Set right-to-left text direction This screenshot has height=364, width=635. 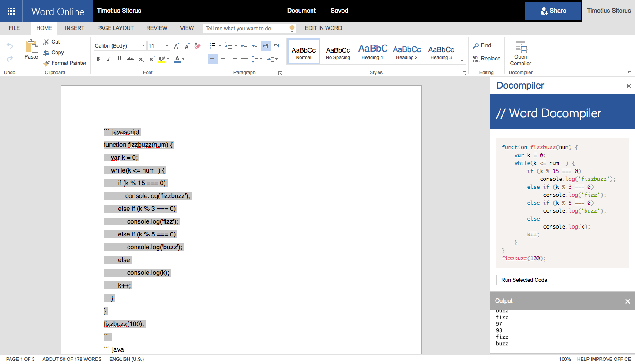tap(276, 46)
